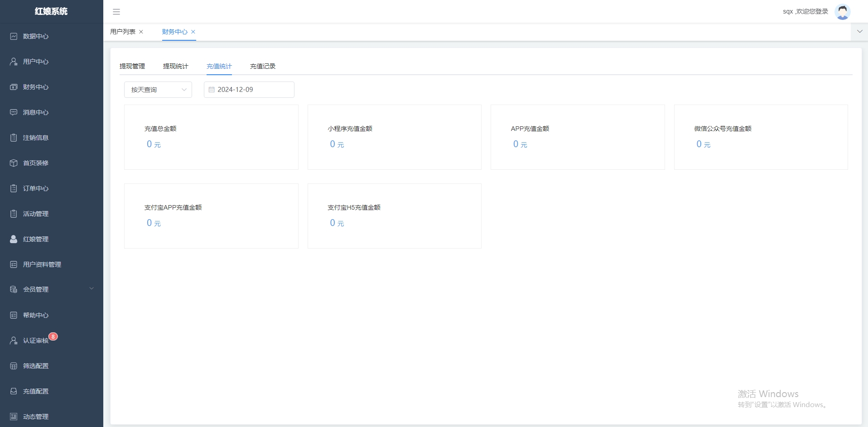Image resolution: width=868 pixels, height=427 pixels.
Task: Click the user avatar icon
Action: point(842,12)
